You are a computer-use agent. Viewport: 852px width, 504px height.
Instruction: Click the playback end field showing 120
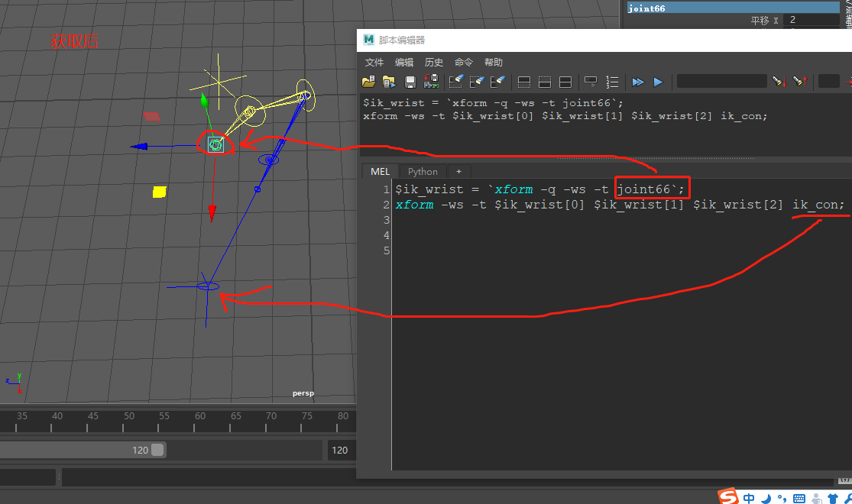coord(342,451)
